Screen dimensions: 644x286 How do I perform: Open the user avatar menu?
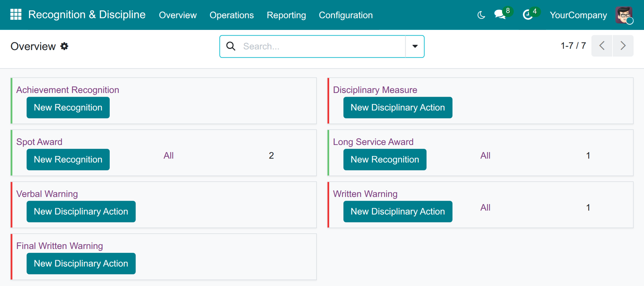(624, 15)
